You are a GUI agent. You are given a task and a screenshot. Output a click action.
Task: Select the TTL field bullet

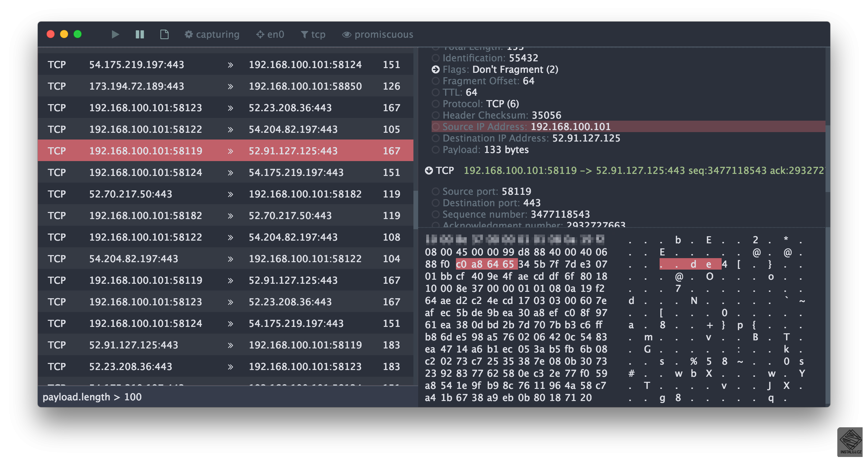pos(436,92)
